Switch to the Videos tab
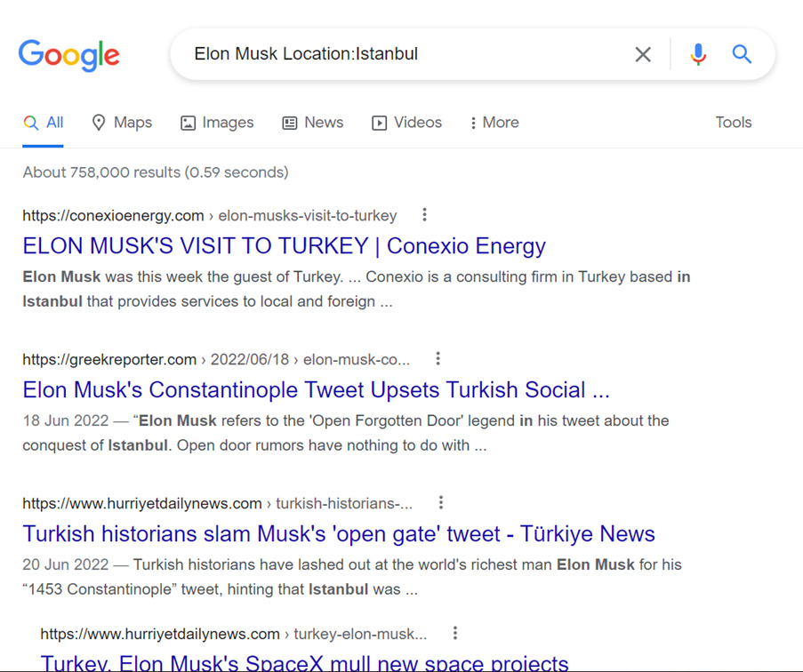Screen dimensions: 803x672 (x=406, y=123)
